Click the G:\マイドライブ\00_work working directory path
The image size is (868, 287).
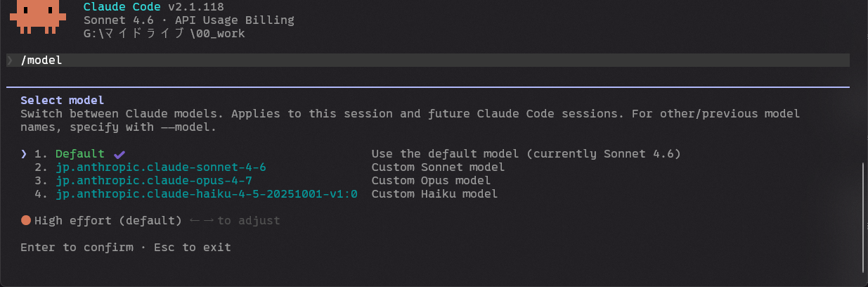coord(164,34)
